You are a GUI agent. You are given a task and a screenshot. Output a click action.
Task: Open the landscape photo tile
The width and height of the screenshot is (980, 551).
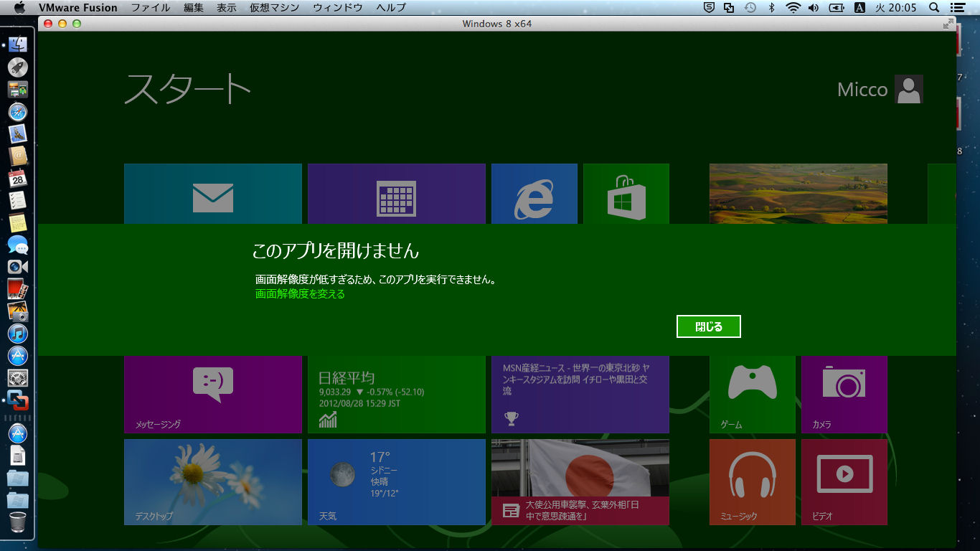tap(798, 194)
